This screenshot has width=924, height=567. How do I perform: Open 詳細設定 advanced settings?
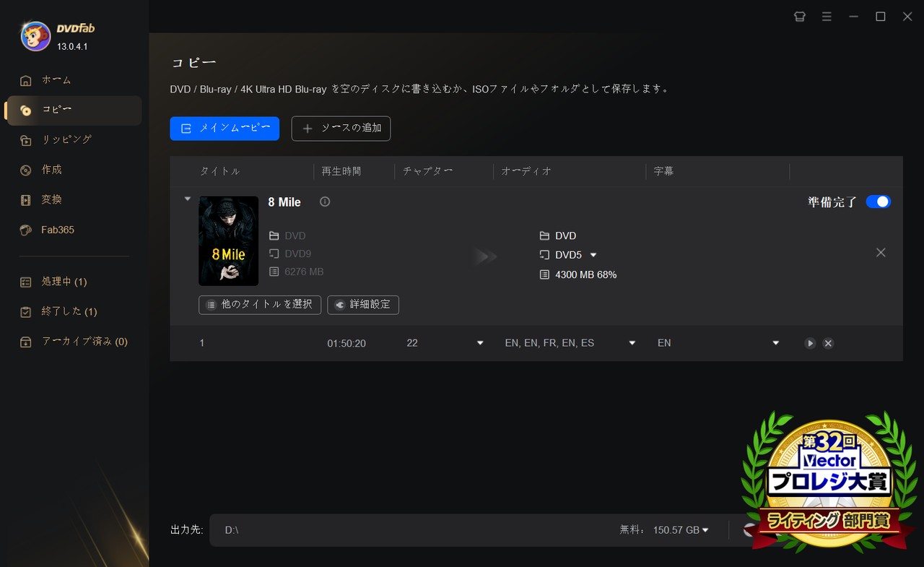[x=363, y=305]
